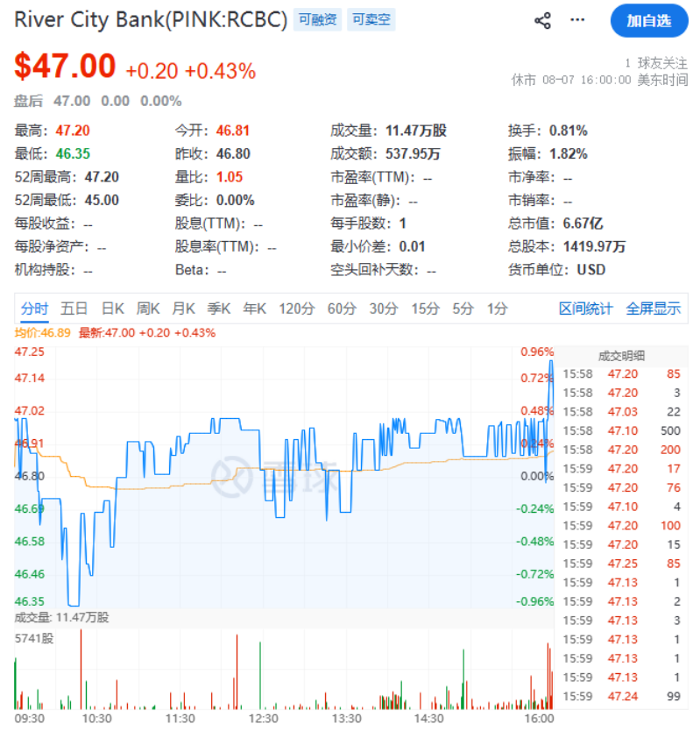Screen dimensions: 700x731
Task: Click the 昨收 value 46.80
Action: (x=233, y=154)
